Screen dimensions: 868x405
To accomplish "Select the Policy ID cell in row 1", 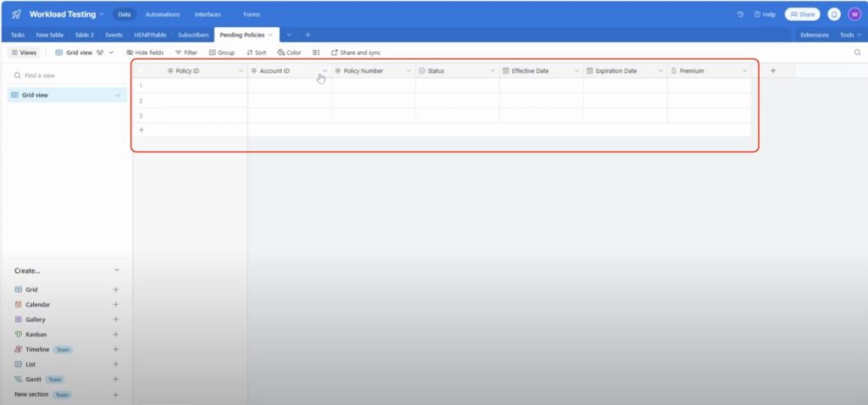I will click(x=190, y=86).
